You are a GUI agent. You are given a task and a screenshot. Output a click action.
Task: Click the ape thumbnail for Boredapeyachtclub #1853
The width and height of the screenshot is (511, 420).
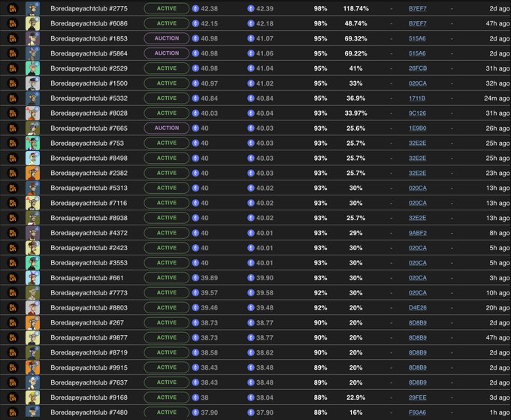[32, 38]
